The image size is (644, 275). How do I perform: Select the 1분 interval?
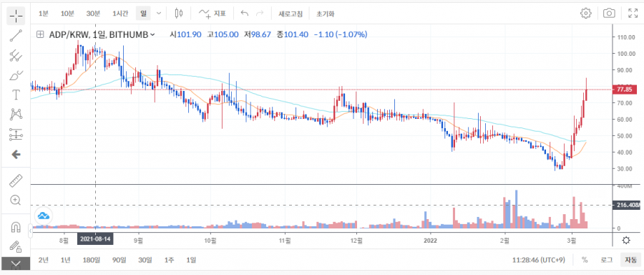[x=43, y=14]
